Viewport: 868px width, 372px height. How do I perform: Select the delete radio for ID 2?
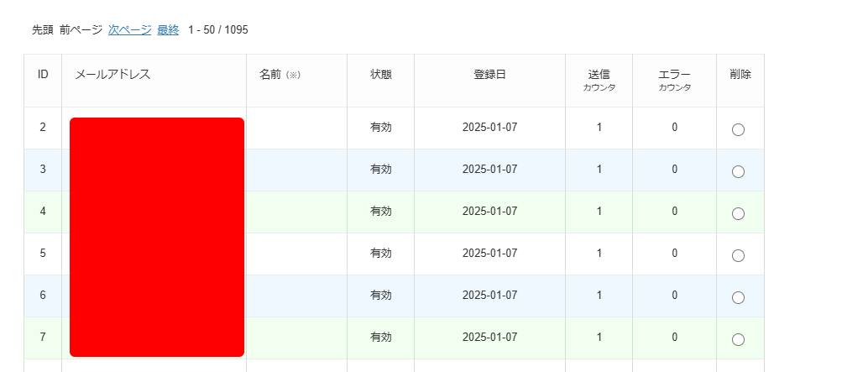738,130
